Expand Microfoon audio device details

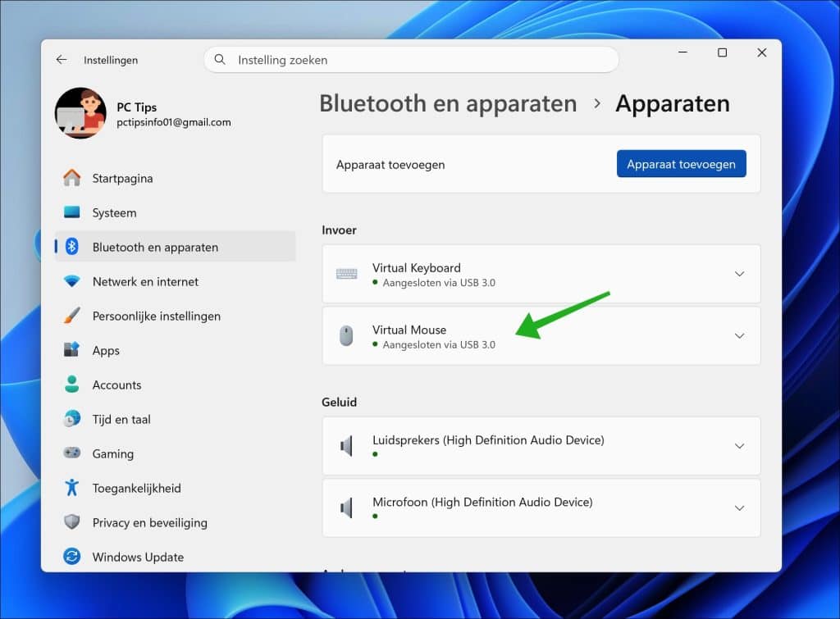[739, 508]
